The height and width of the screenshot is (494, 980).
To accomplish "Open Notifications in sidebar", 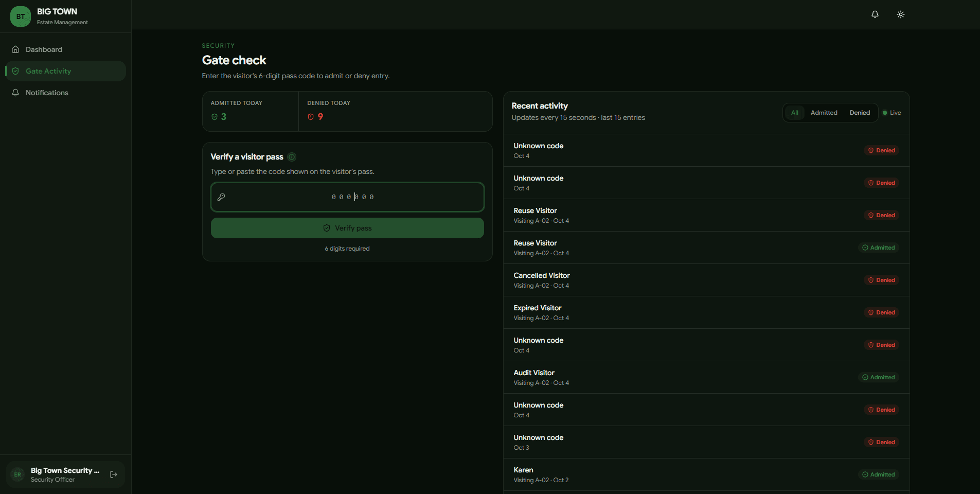I will [65, 93].
